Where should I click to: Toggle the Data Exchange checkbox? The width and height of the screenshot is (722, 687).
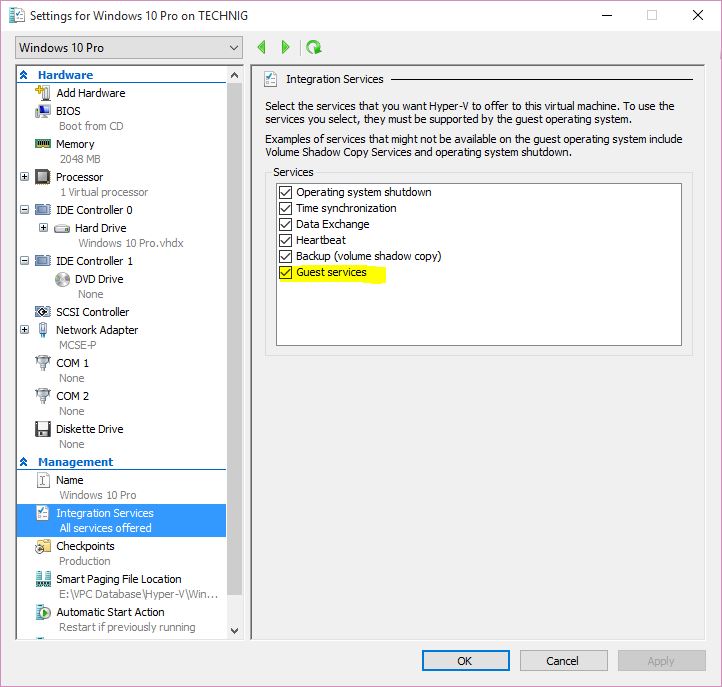pyautogui.click(x=285, y=224)
